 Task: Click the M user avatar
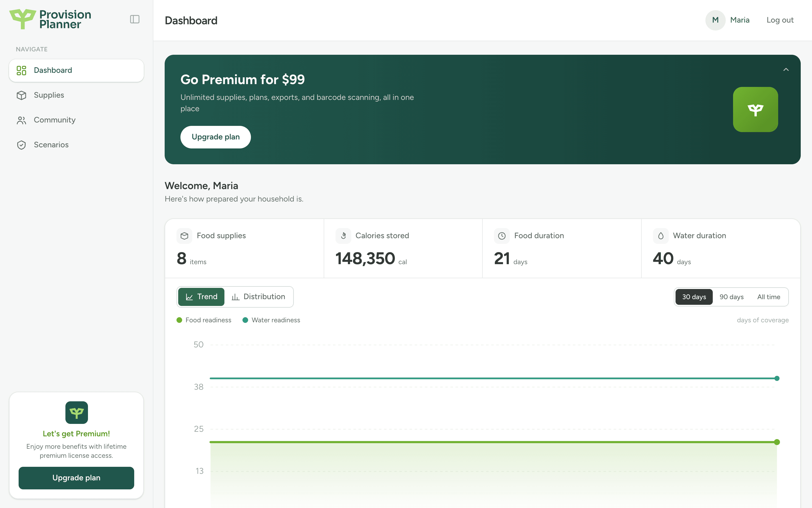click(x=715, y=20)
